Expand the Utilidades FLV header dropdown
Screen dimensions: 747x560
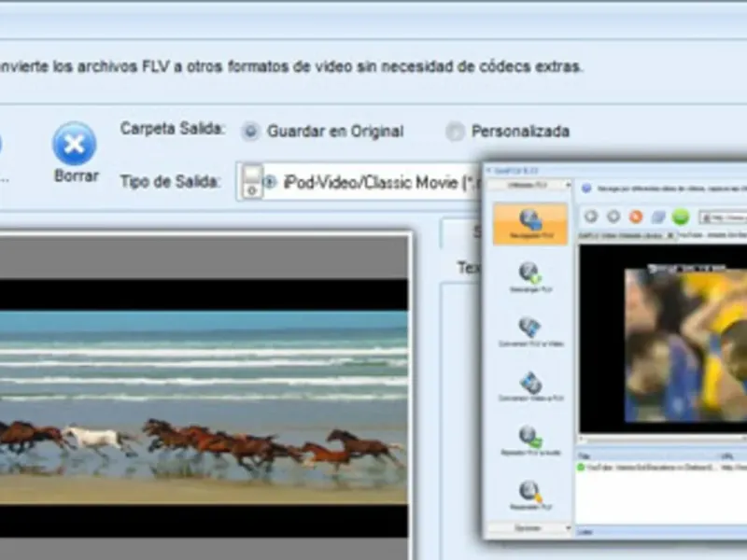(529, 185)
